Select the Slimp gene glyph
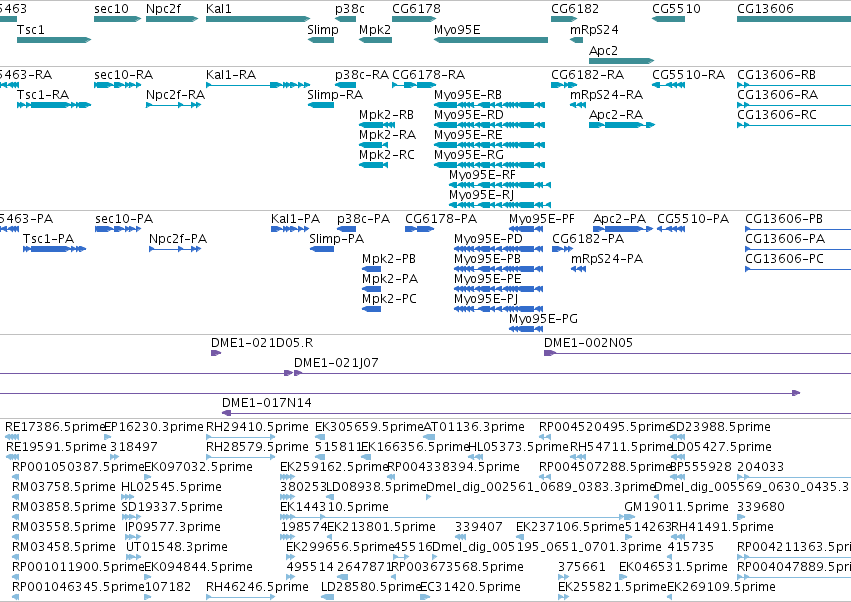 point(320,40)
